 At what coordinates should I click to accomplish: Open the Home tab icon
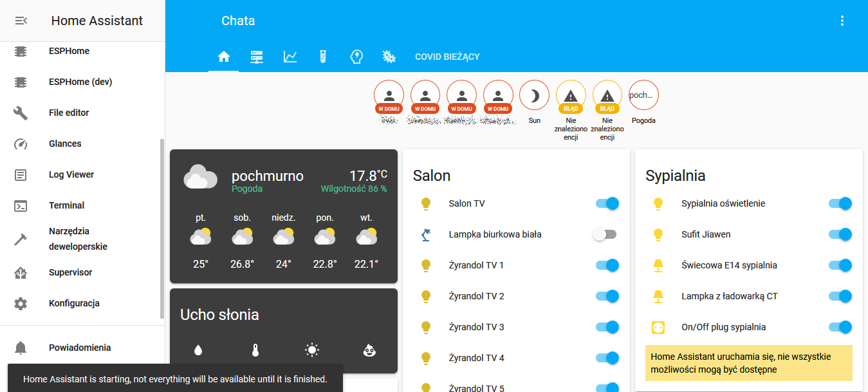pos(224,57)
